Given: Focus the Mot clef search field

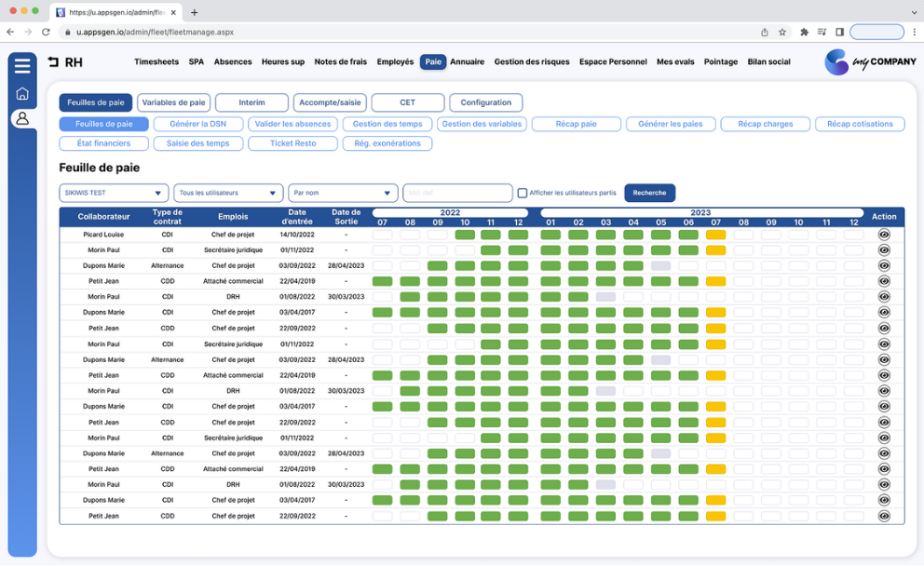Looking at the screenshot, I should tap(457, 193).
